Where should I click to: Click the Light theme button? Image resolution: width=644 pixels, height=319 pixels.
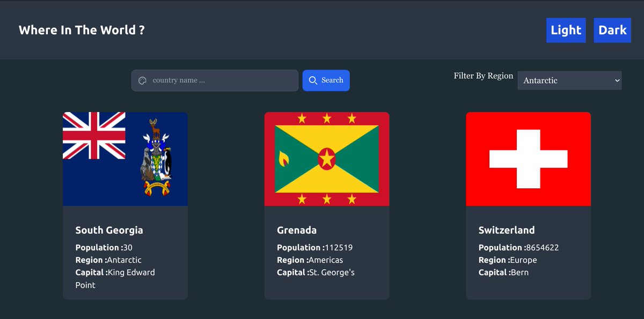coord(566,30)
